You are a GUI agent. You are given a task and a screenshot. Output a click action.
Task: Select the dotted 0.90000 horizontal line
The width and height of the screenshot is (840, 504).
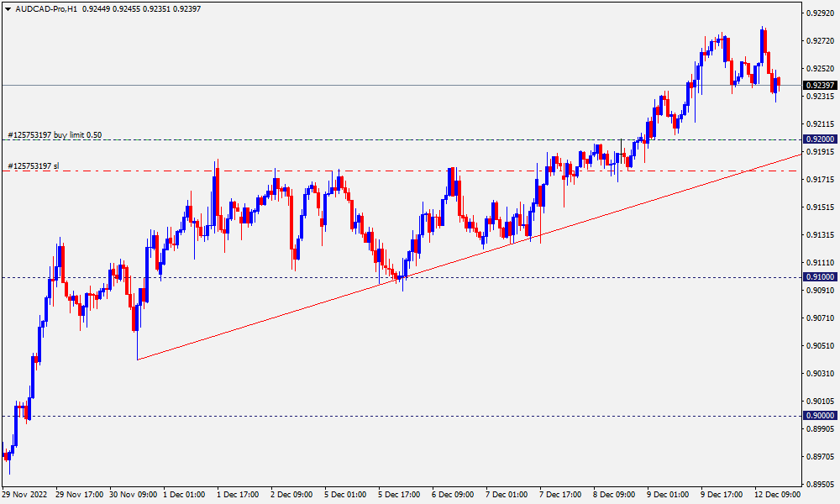pos(402,416)
